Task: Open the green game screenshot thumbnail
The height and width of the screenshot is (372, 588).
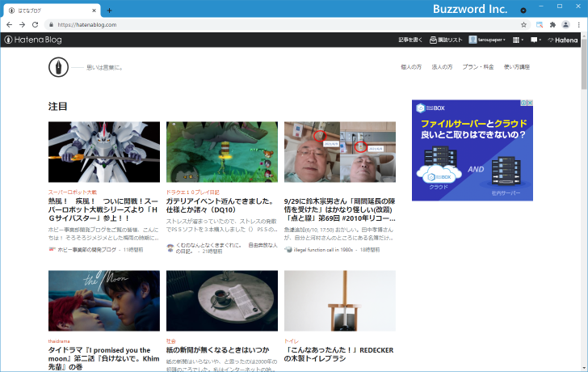Action: [x=222, y=152]
